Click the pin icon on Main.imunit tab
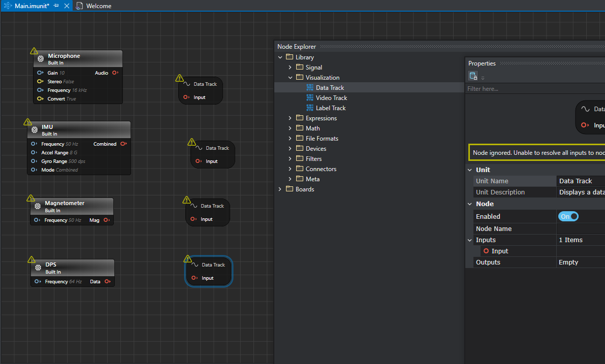This screenshot has height=364, width=605. point(56,6)
